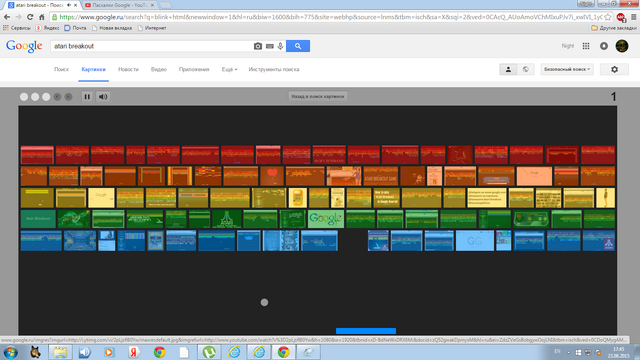Open search settings gear
640x360 pixels.
[614, 69]
